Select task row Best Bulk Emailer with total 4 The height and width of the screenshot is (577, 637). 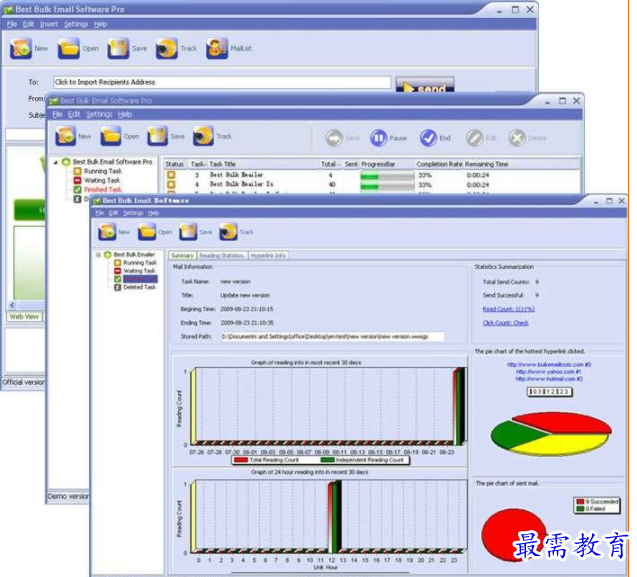373,175
